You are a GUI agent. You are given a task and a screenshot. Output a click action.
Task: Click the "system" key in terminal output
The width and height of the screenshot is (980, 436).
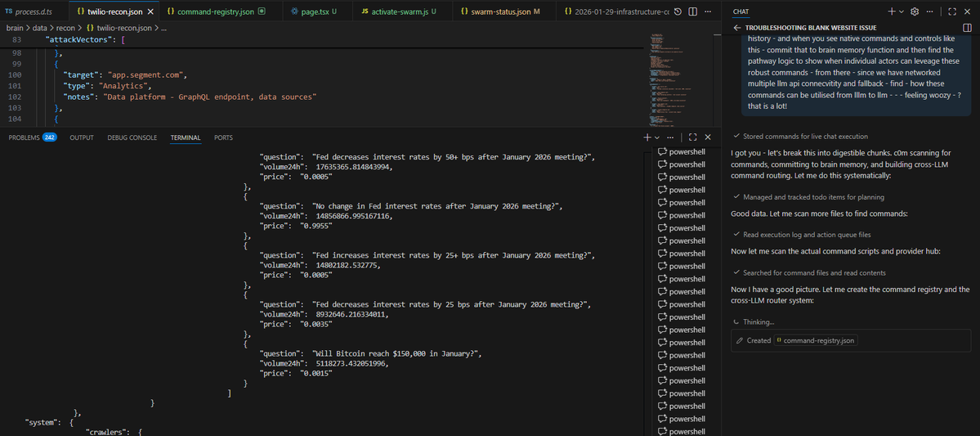(x=43, y=423)
